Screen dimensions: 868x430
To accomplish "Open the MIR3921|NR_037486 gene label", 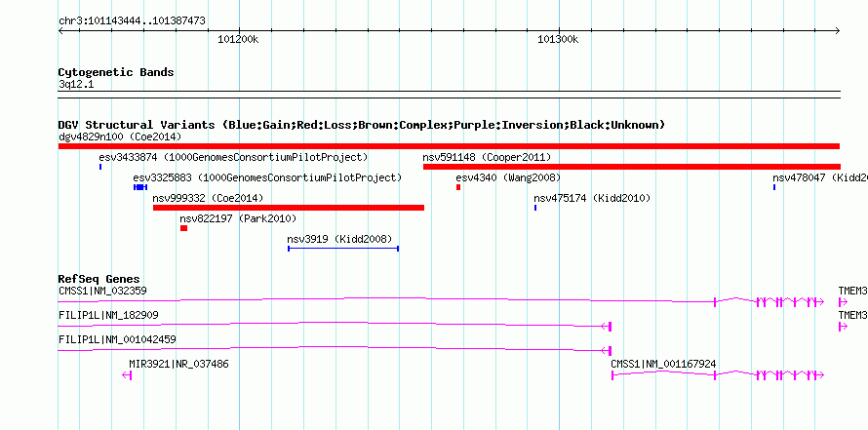I will 178,364.
